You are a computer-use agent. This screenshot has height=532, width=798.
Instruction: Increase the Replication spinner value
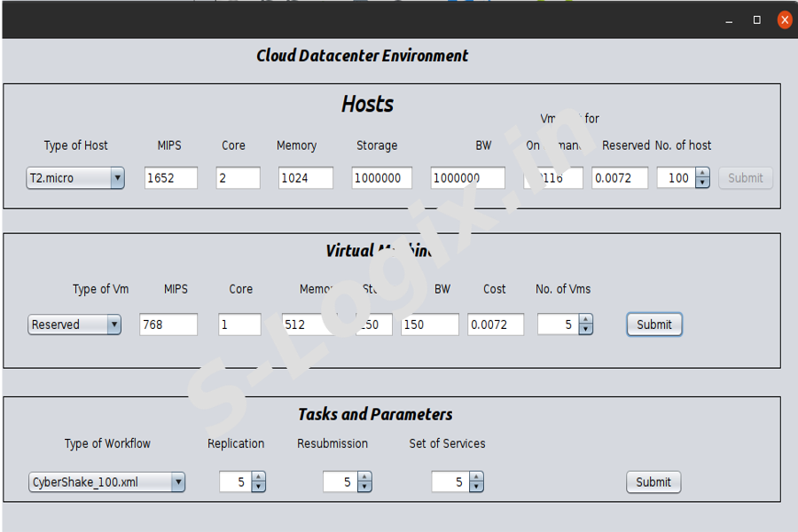point(259,478)
